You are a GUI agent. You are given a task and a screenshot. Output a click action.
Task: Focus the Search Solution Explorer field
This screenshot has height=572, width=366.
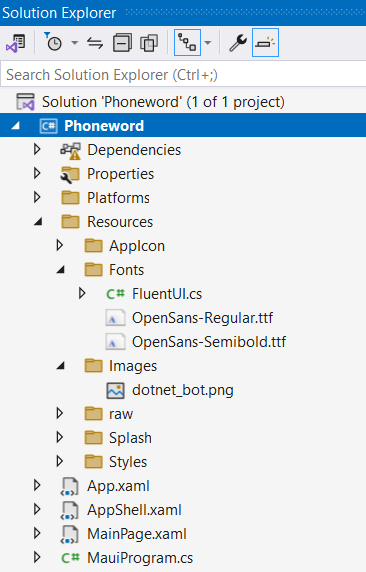[x=183, y=75]
